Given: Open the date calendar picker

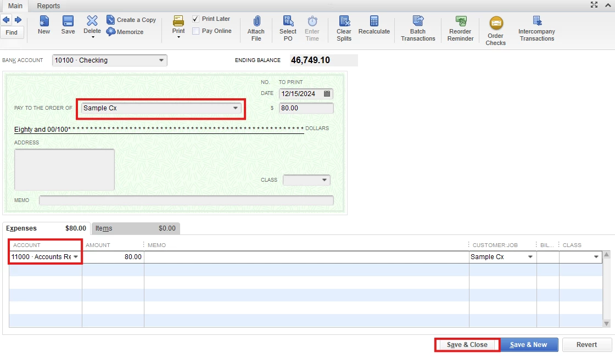Looking at the screenshot, I should tap(327, 93).
